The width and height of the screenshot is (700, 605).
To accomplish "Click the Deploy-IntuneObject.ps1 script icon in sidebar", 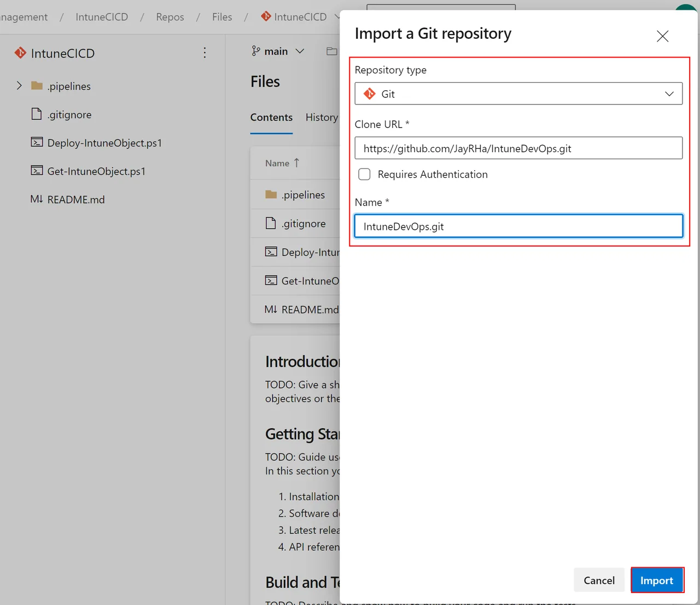I will (37, 142).
